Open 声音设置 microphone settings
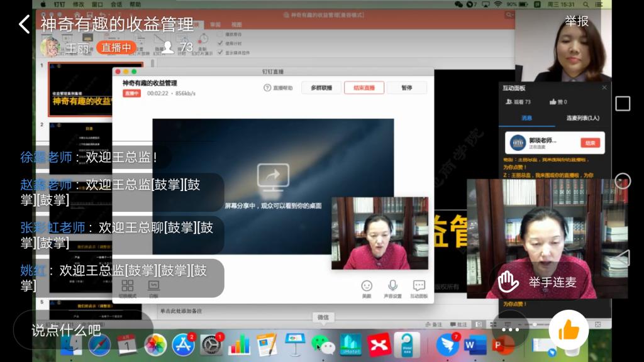644x362 pixels. (x=392, y=289)
